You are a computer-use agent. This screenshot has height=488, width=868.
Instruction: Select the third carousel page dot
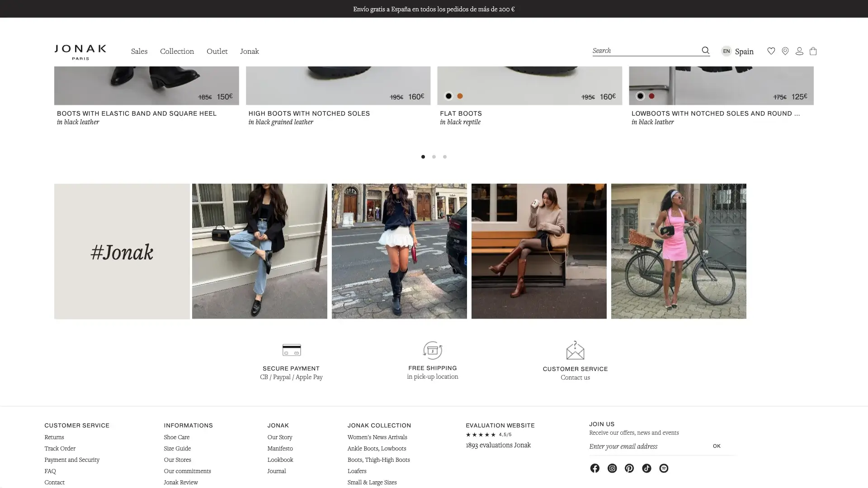(x=445, y=157)
